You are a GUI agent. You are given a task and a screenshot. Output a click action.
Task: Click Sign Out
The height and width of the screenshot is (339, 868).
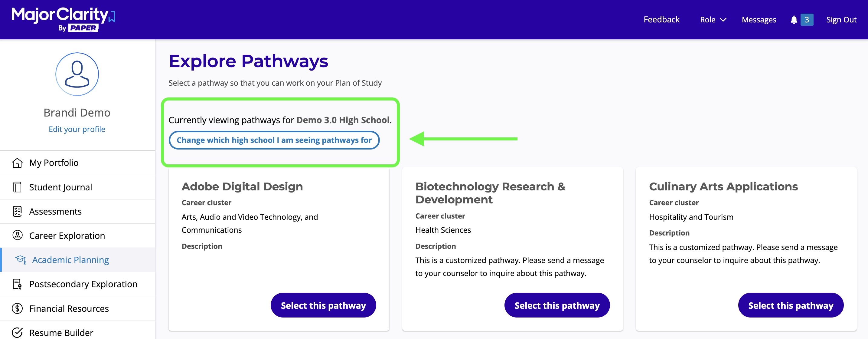tap(841, 19)
